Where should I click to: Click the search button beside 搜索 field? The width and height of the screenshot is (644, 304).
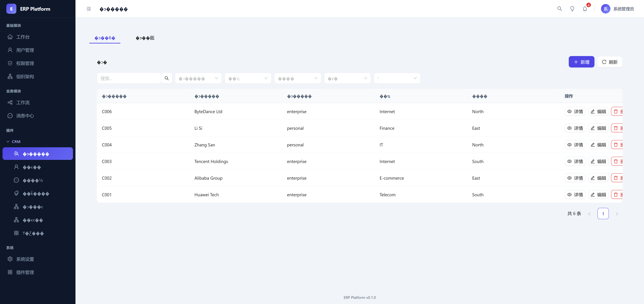pyautogui.click(x=167, y=78)
